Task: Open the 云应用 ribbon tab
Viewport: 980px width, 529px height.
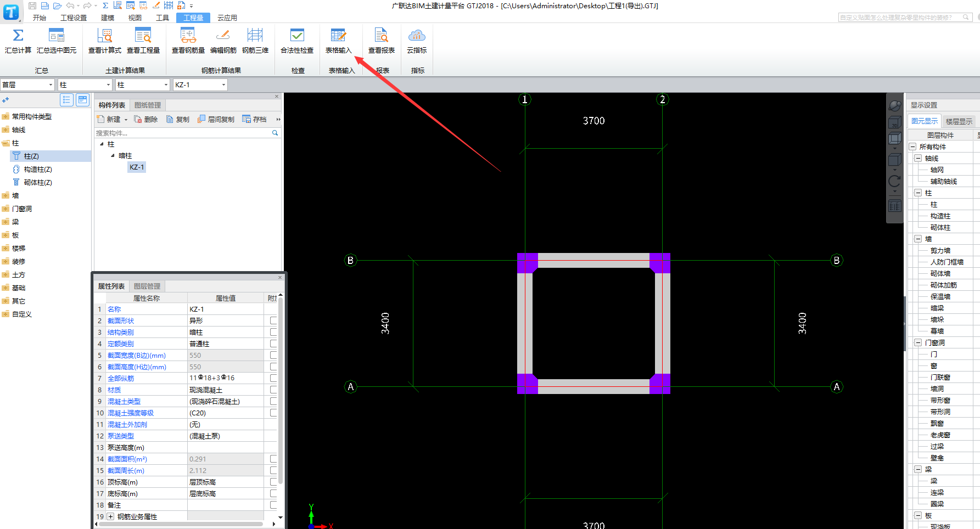Action: click(x=227, y=18)
